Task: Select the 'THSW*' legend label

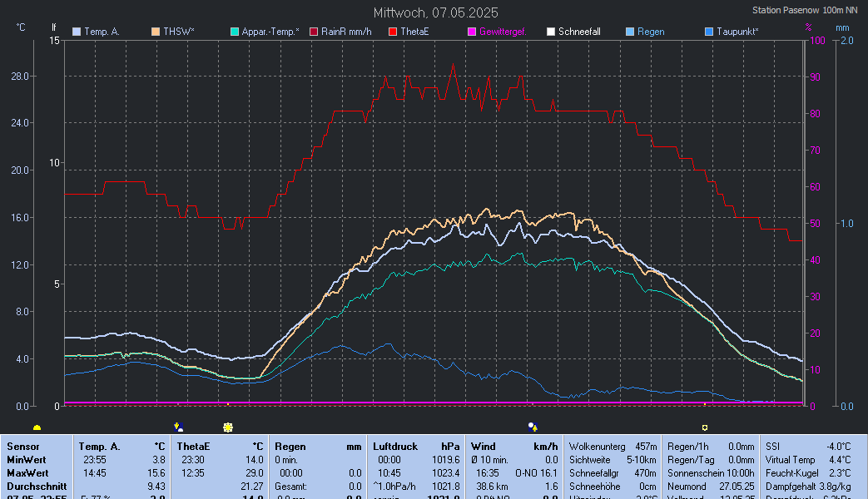Action: (179, 32)
